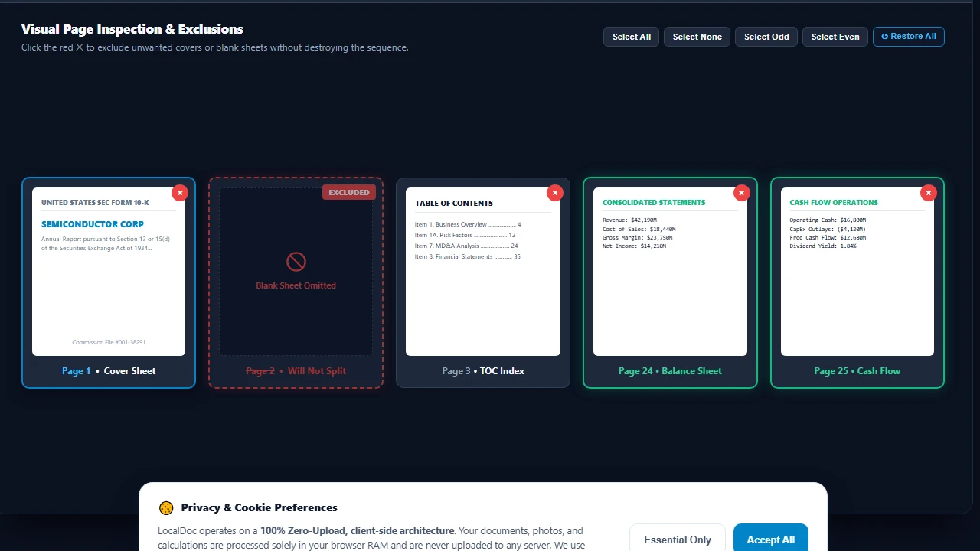
Task: Click the Blank Sheet Omitted prohibited icon
Action: click(x=296, y=262)
